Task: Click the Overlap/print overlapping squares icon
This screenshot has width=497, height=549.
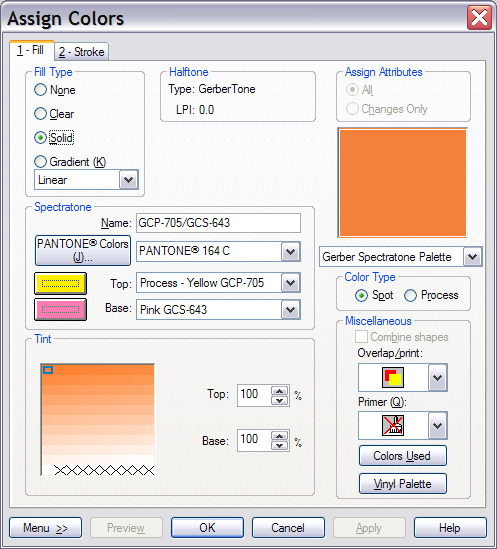Action: [393, 377]
